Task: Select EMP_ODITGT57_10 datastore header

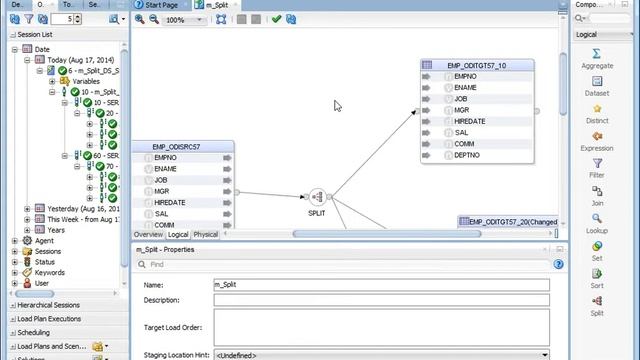Action: pyautogui.click(x=477, y=65)
